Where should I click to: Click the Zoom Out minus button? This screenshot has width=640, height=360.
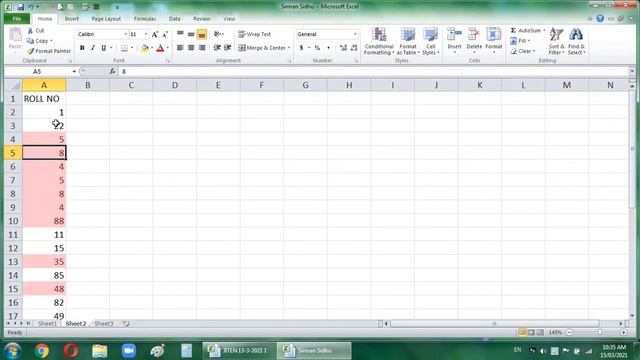point(569,333)
